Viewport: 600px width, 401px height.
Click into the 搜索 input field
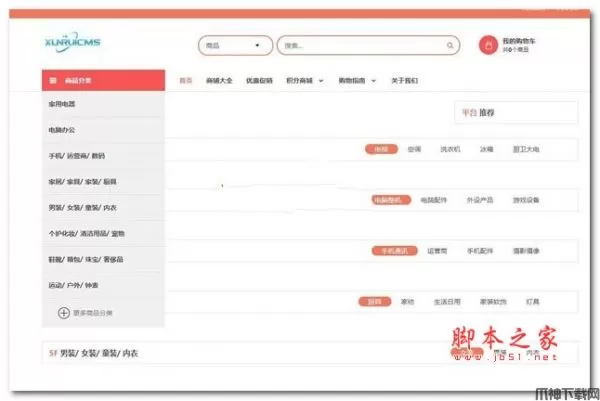tap(368, 46)
